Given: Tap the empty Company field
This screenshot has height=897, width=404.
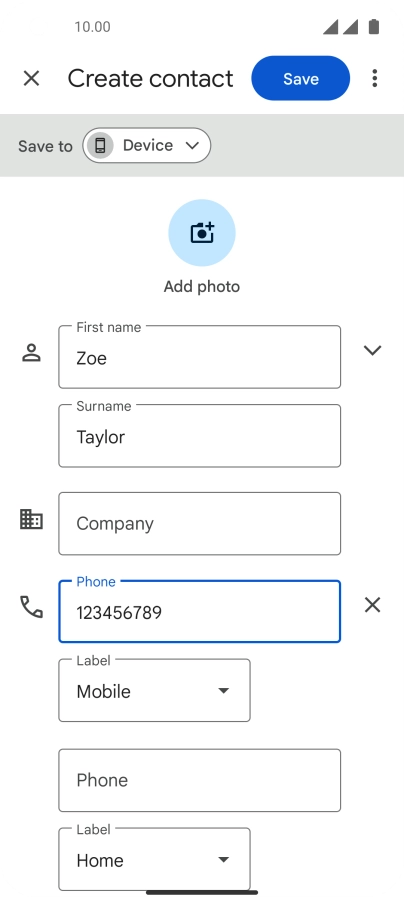Looking at the screenshot, I should (200, 523).
